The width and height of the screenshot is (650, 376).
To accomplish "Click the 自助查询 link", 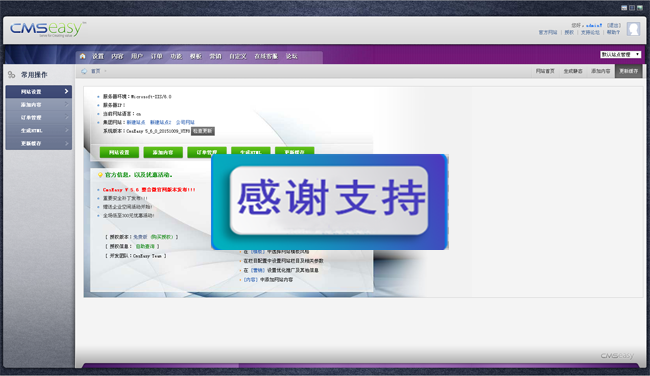I will 145,246.
